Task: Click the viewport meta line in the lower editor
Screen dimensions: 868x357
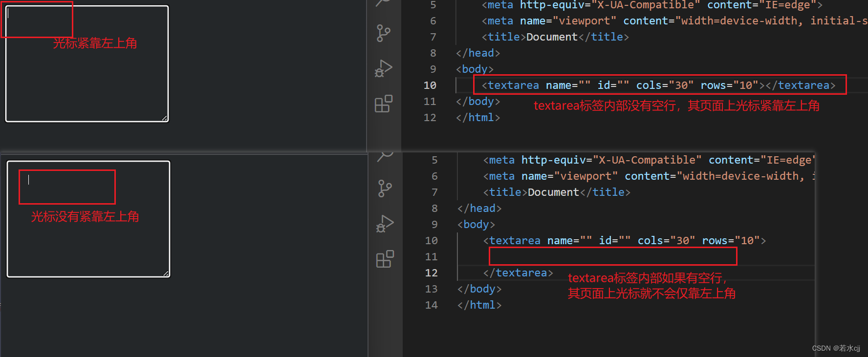Action: [x=649, y=176]
